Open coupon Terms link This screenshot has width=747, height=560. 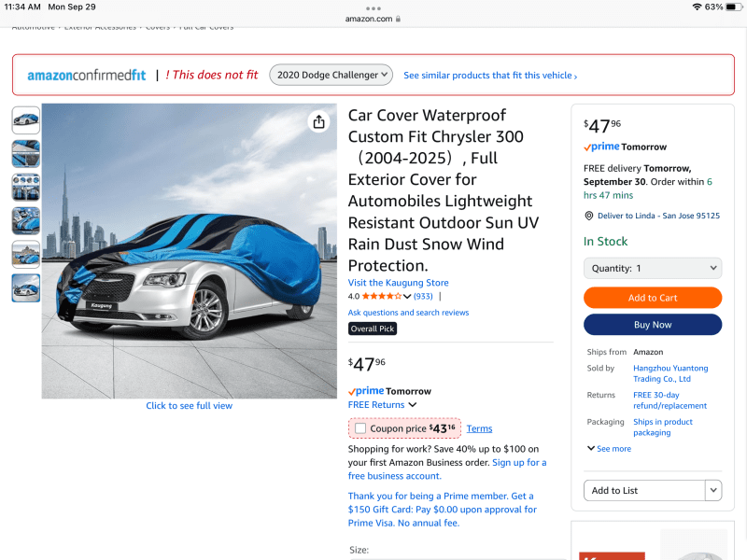(479, 428)
